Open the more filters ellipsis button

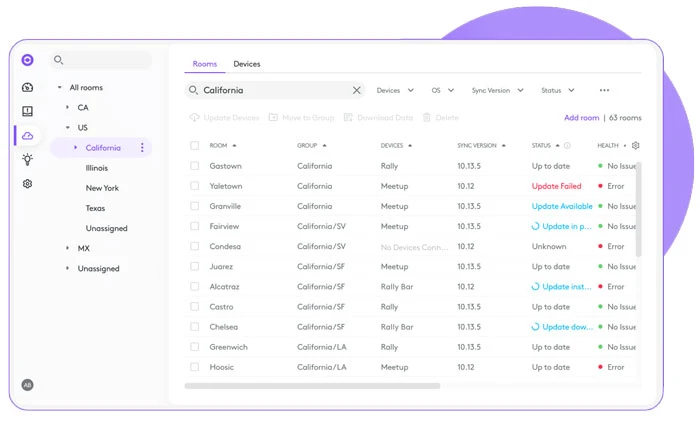[x=604, y=90]
